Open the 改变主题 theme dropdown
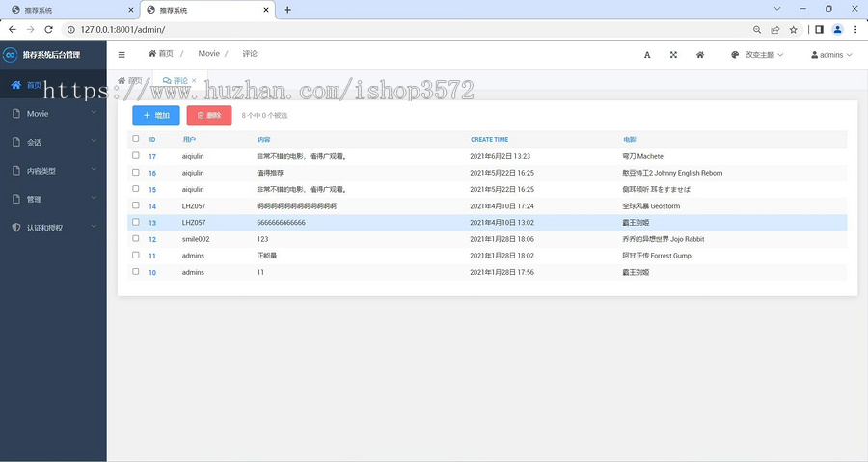 (x=757, y=55)
